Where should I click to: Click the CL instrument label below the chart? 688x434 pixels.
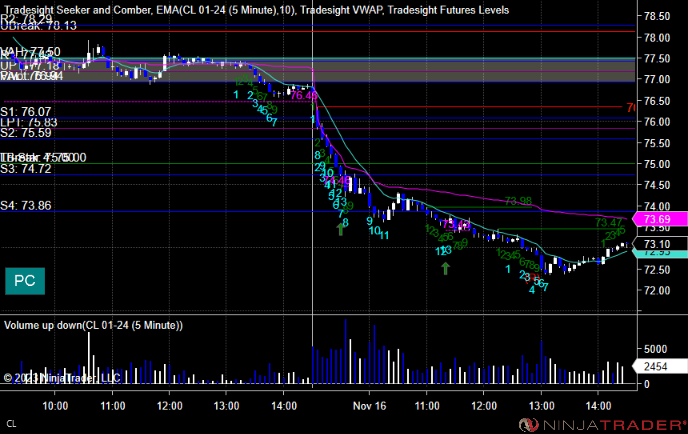click(11, 424)
